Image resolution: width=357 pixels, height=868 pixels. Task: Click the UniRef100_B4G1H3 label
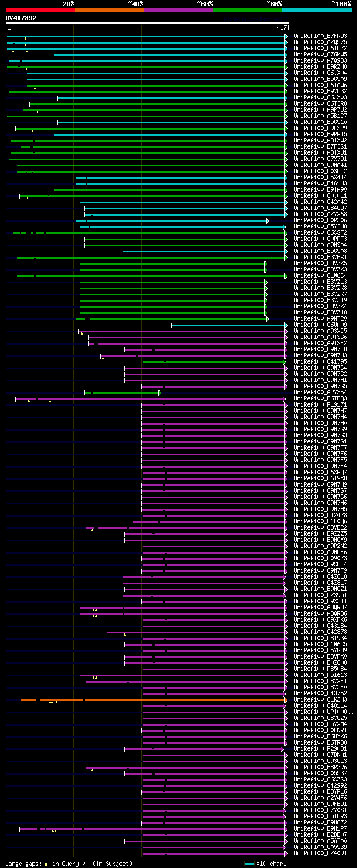coord(320,183)
